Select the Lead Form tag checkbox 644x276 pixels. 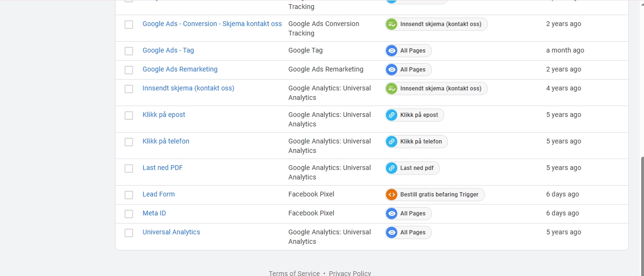[x=129, y=195]
